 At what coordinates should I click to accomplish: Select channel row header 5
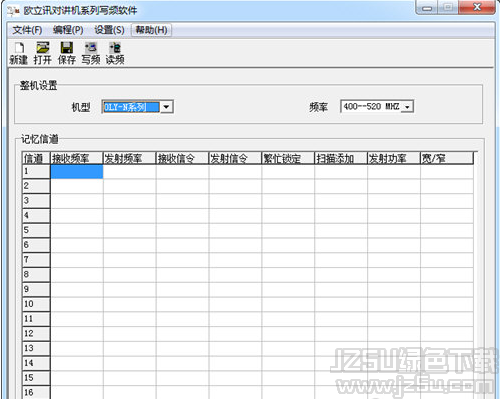point(36,230)
